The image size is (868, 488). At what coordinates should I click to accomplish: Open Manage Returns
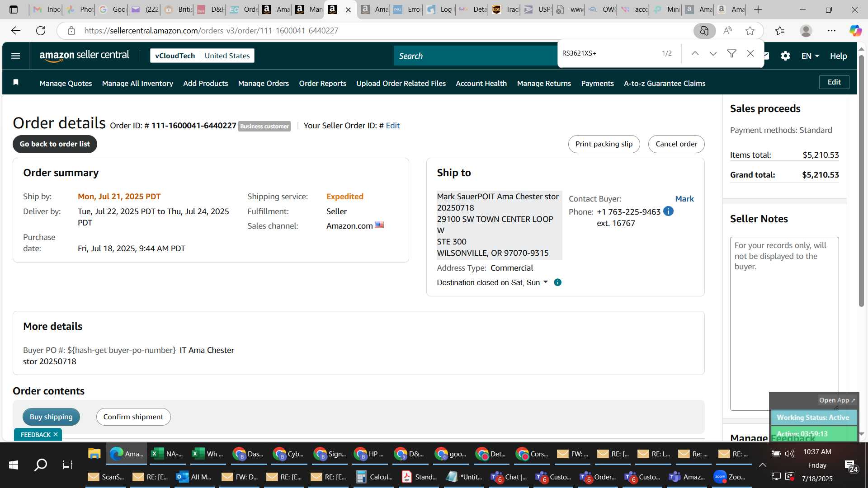click(544, 83)
